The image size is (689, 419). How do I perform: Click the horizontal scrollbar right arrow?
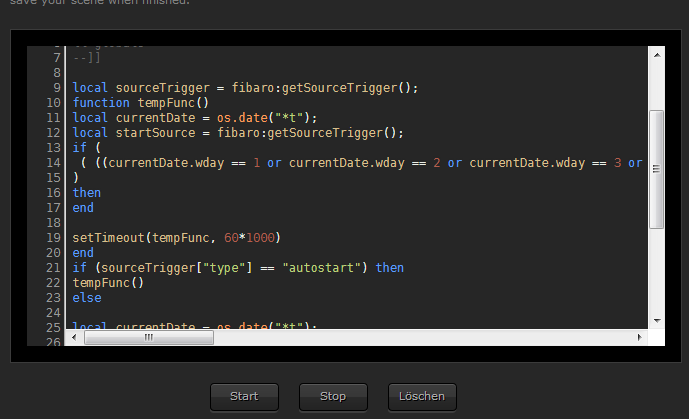(x=638, y=338)
